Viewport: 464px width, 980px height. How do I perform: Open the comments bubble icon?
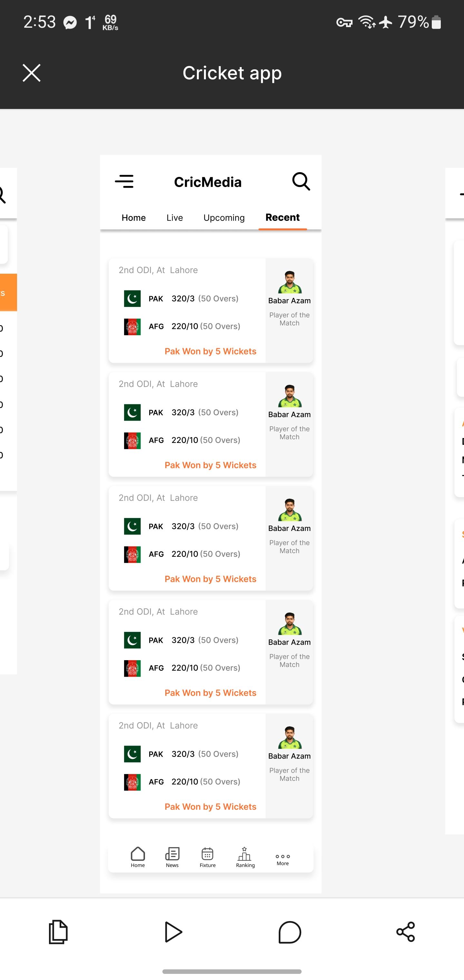pyautogui.click(x=290, y=932)
